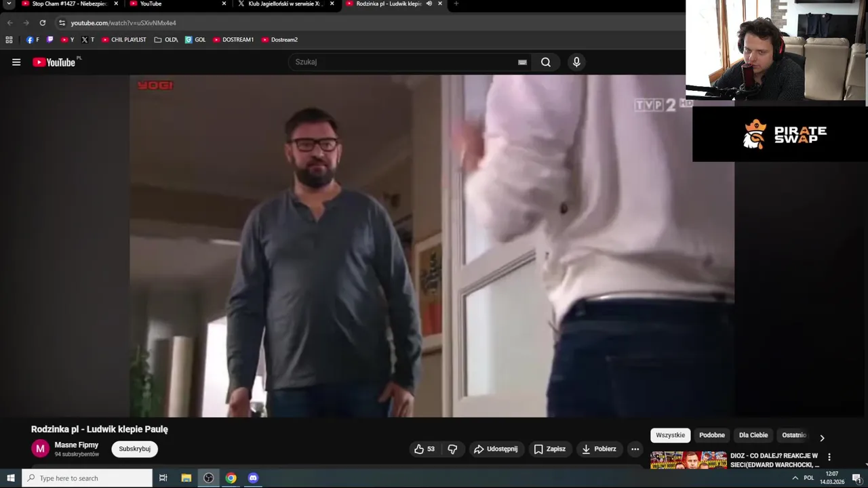Open the GOL bookmark
Image resolution: width=868 pixels, height=488 pixels.
pyautogui.click(x=195, y=39)
